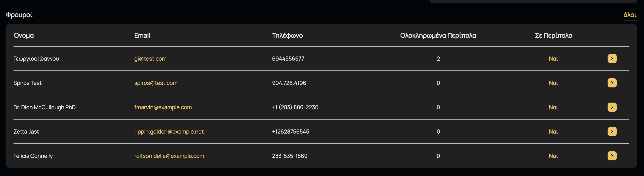Click the Τηλέφωνο column header
Screen dimensions: 644x176
coord(287,35)
